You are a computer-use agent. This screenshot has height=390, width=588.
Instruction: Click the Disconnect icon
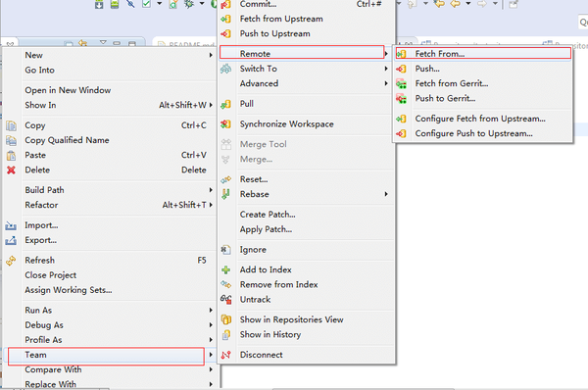(225, 355)
